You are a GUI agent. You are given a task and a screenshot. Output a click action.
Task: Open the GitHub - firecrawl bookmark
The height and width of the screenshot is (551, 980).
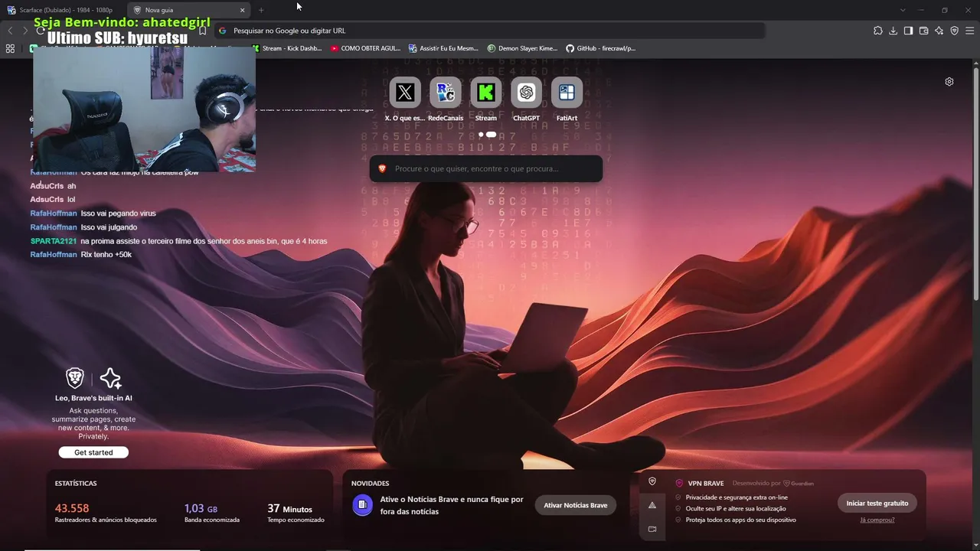(x=601, y=48)
